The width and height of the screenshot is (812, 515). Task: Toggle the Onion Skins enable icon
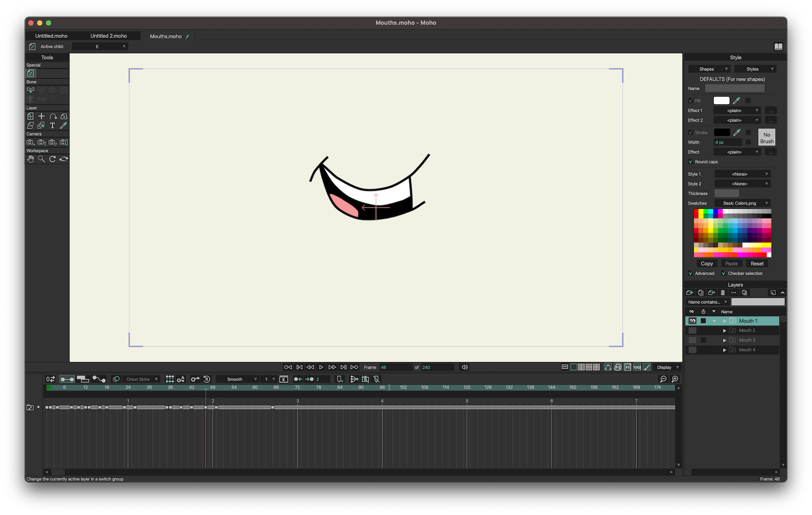click(116, 379)
